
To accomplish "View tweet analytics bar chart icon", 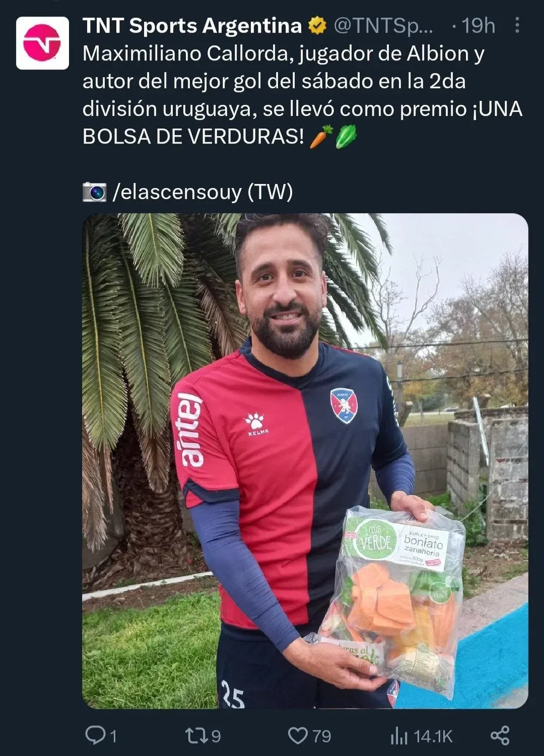I will click(399, 736).
